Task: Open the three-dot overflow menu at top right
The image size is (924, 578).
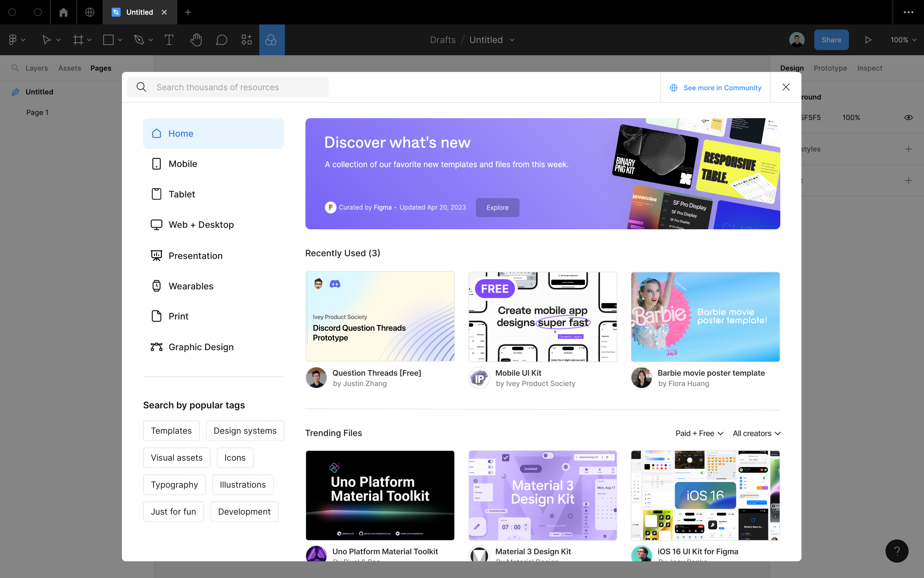Action: click(x=908, y=12)
